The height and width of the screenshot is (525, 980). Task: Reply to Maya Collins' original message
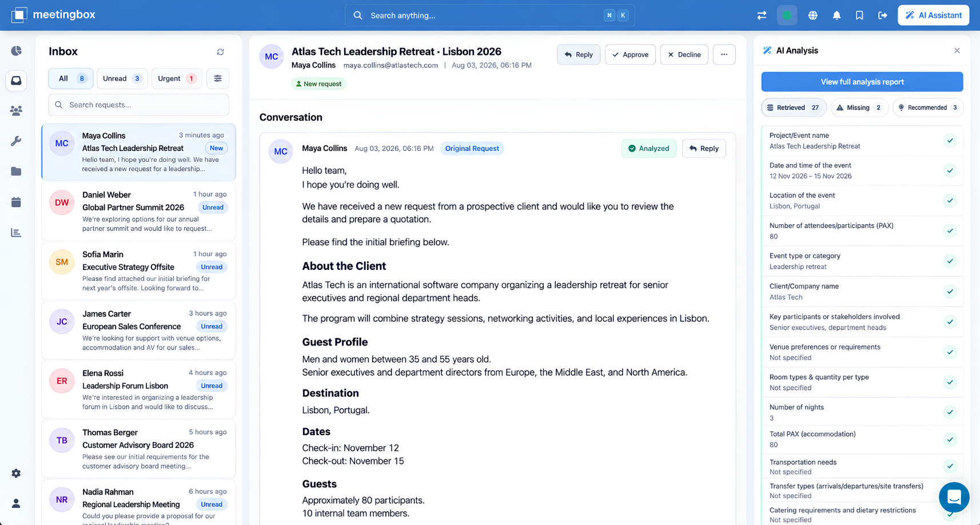pyautogui.click(x=704, y=149)
